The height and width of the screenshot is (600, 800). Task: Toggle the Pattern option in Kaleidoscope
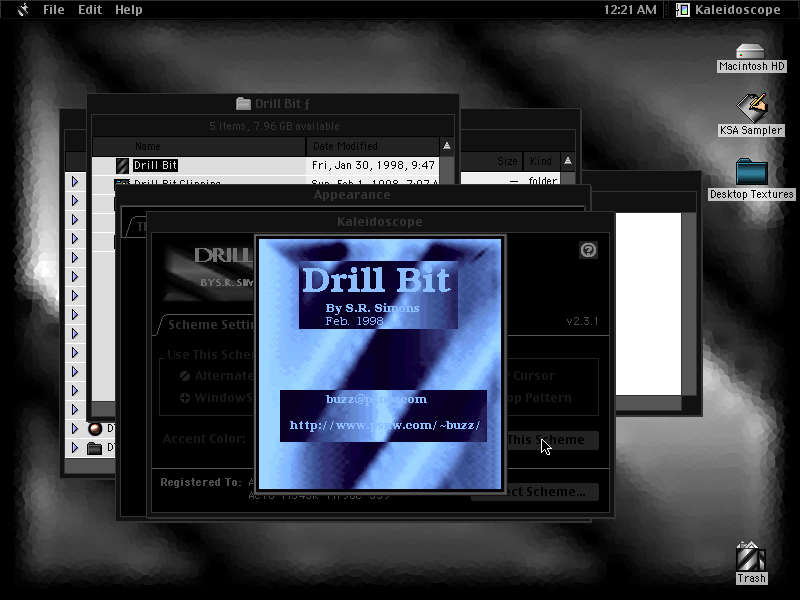pos(539,398)
